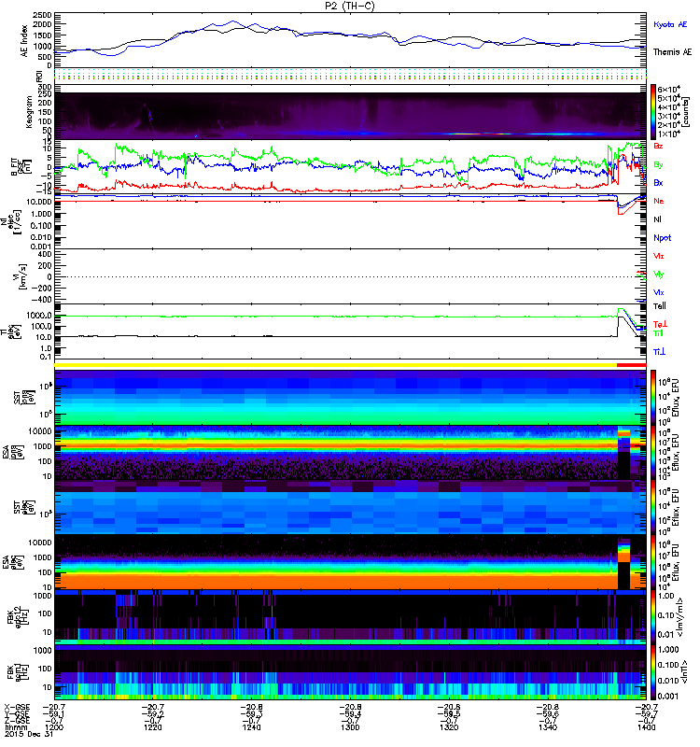Click the 1000.0 tick on temperature axis

coord(39,316)
